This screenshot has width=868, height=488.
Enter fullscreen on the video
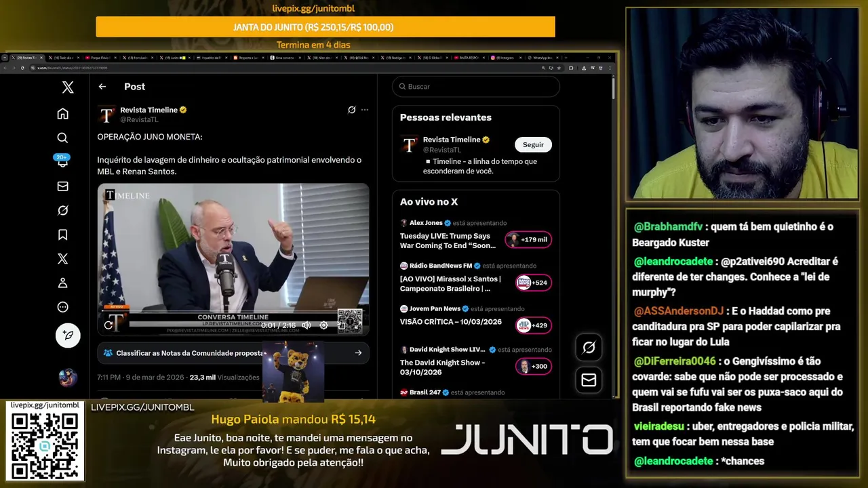coord(357,326)
